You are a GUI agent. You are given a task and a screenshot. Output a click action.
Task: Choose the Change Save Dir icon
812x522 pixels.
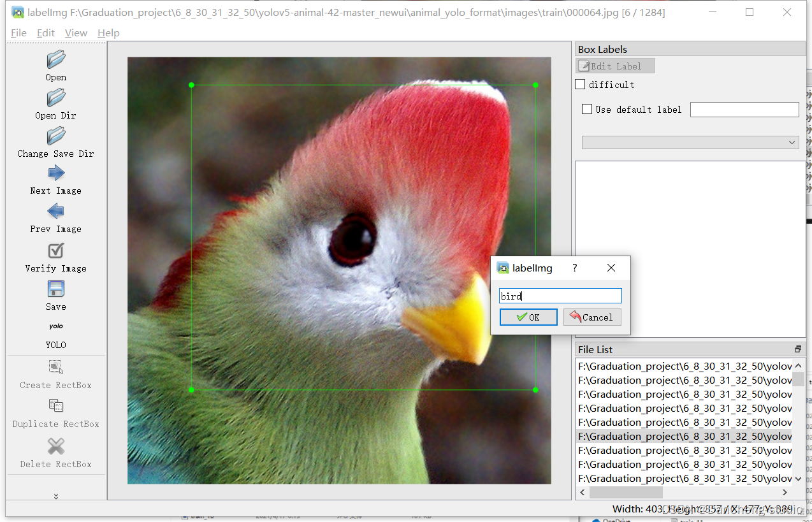point(56,136)
